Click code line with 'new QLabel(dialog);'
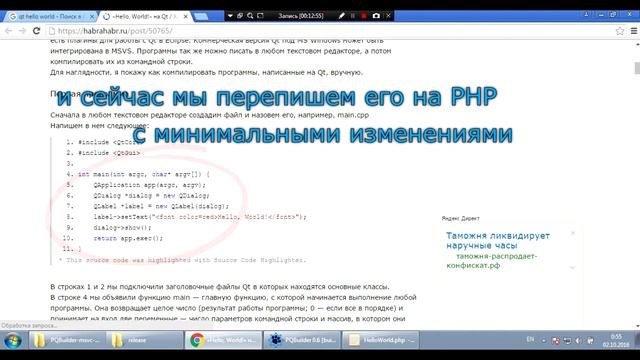Screen dimensions: 640x360 coord(161,206)
